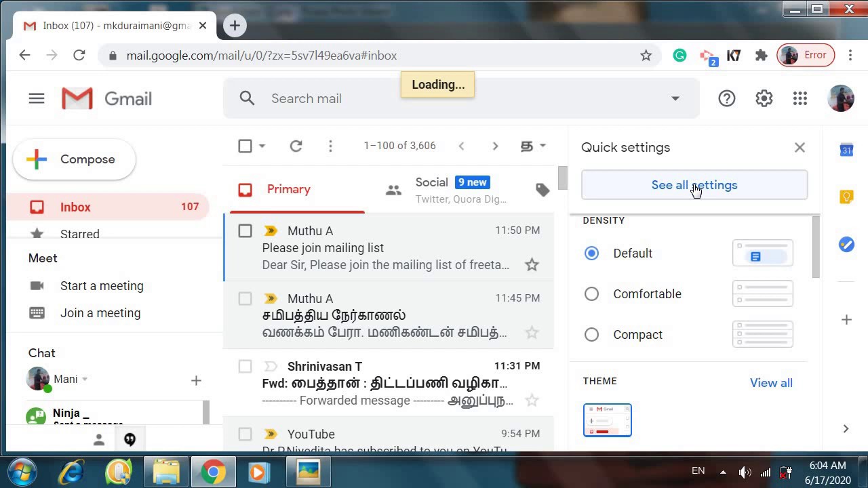The width and height of the screenshot is (868, 488).
Task: Select the default theme thumbnail
Action: tap(608, 420)
